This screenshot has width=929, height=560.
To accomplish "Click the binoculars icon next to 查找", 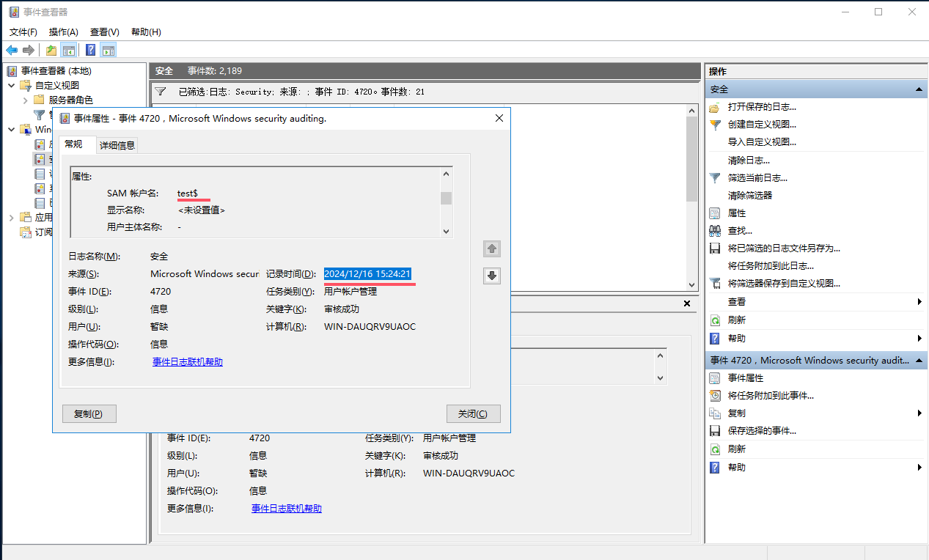I will (715, 231).
